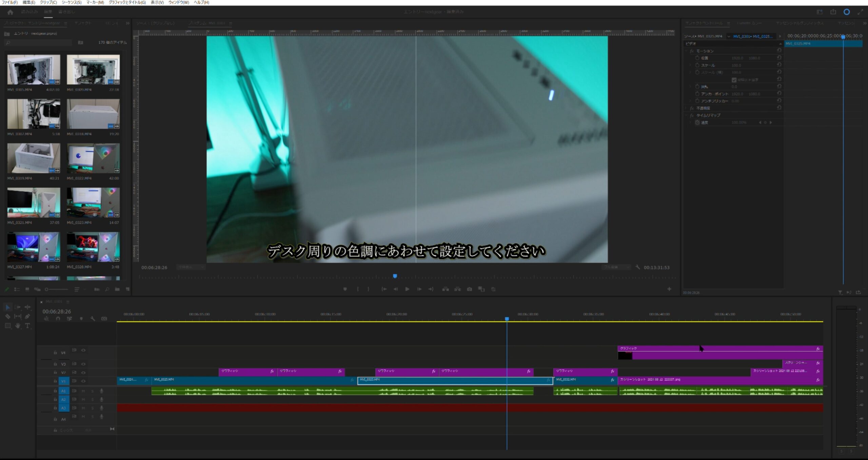The height and width of the screenshot is (460, 868).
Task: Step forward one frame
Action: [419, 289]
